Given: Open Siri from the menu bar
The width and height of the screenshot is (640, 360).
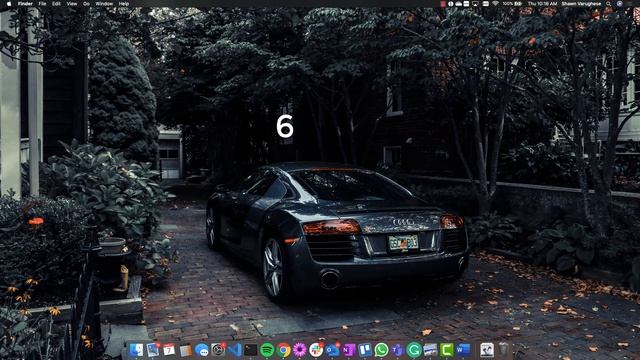Looking at the screenshot, I should [619, 4].
